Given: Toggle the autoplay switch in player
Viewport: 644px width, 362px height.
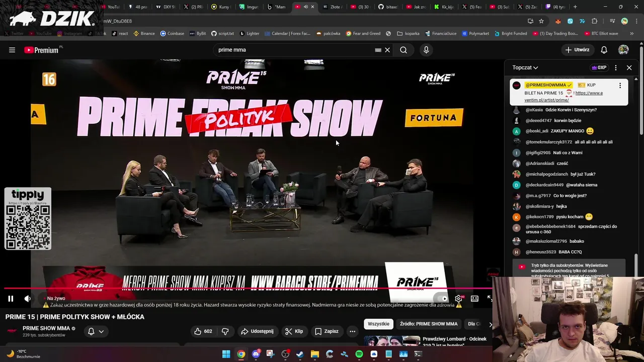Looking at the screenshot, I should [441, 299].
